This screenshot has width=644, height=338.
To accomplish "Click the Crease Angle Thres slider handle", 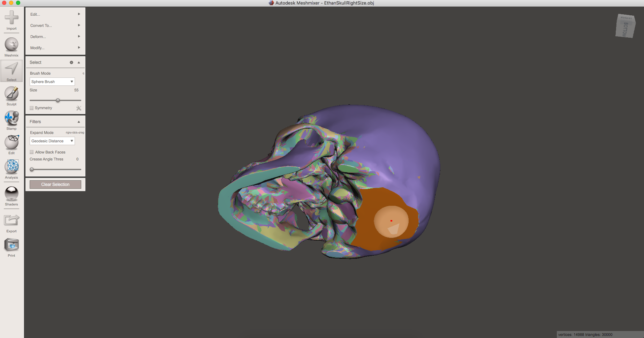I will 32,170.
